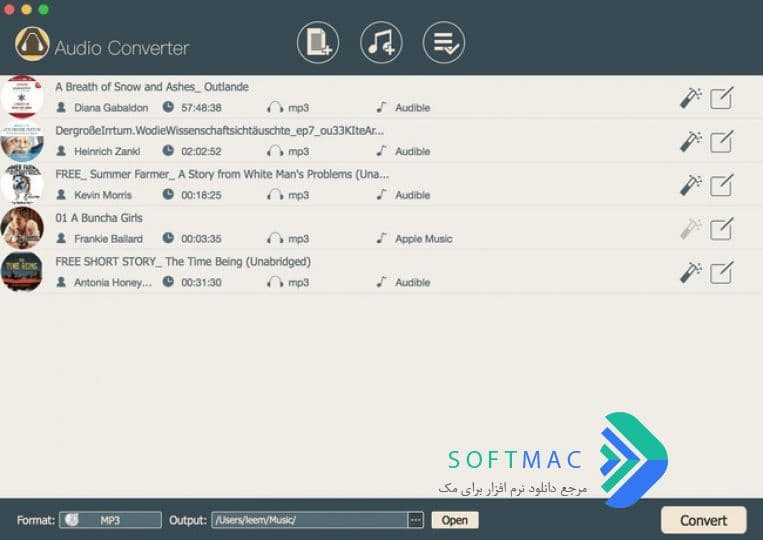Select cover art of Summer Farmer audiobook
The height and width of the screenshot is (540, 763).
click(22, 184)
